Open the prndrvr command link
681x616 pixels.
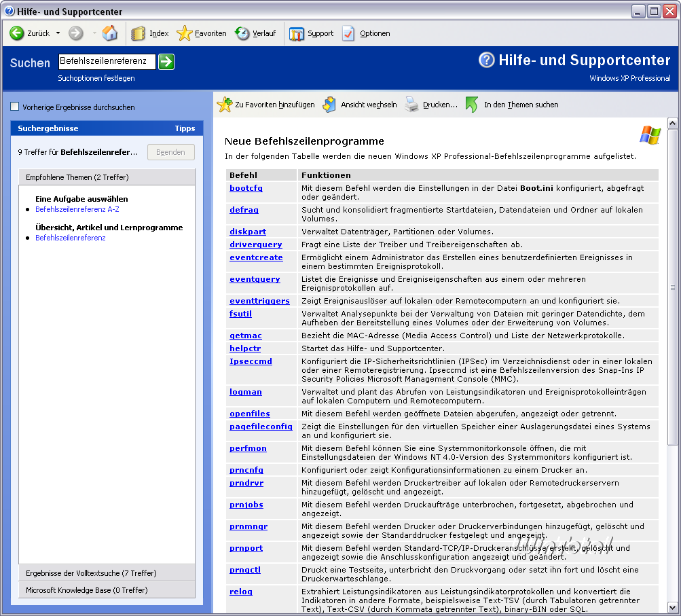246,483
